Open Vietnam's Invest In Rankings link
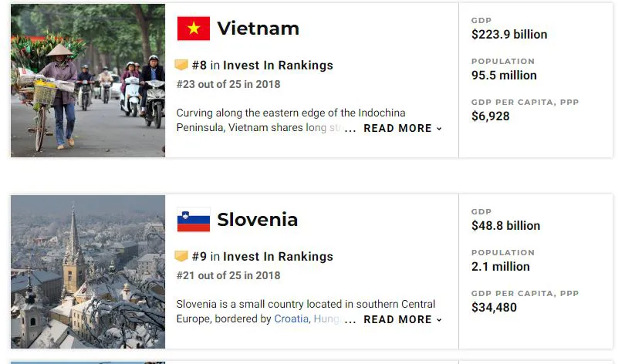 coord(278,65)
